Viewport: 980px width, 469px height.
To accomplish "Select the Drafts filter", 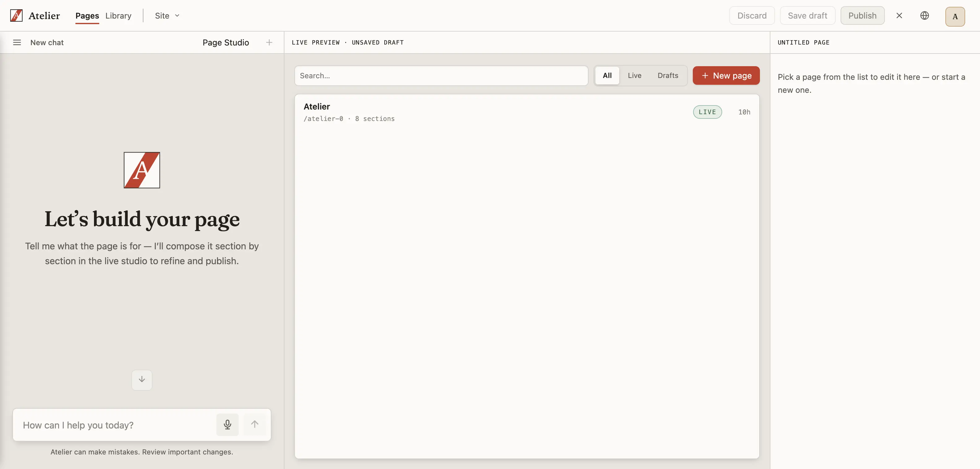I will click(x=668, y=75).
